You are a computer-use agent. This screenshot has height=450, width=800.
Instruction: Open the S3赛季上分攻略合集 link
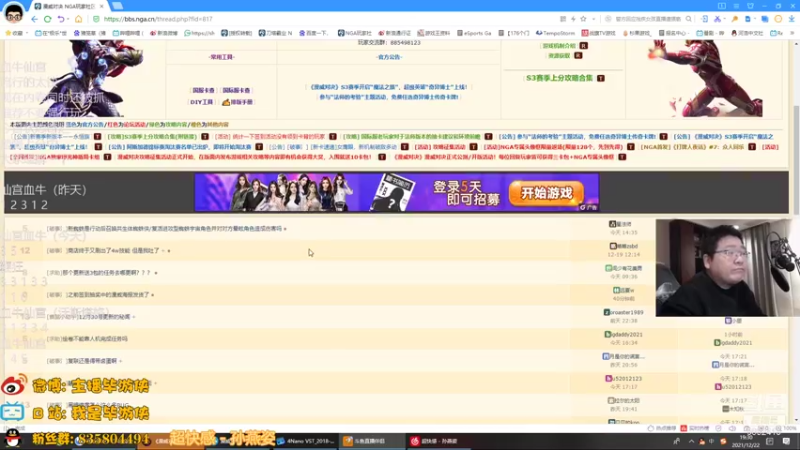coord(560,78)
